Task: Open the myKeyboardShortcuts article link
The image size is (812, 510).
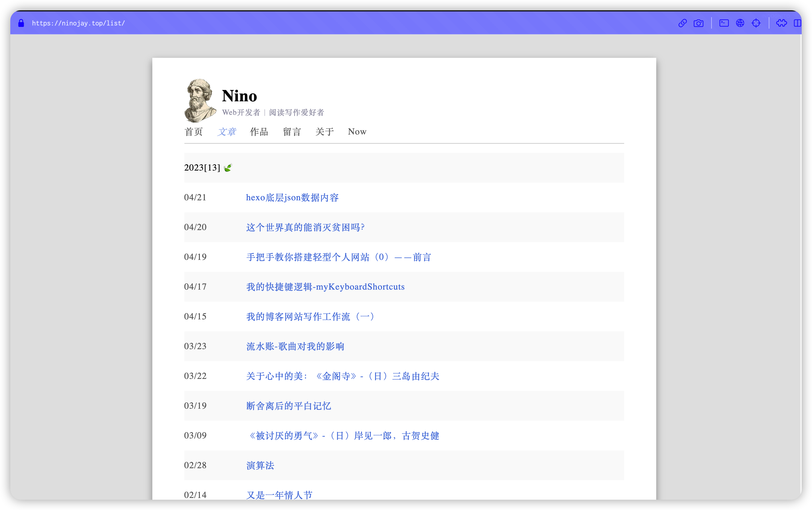Action: pyautogui.click(x=325, y=287)
